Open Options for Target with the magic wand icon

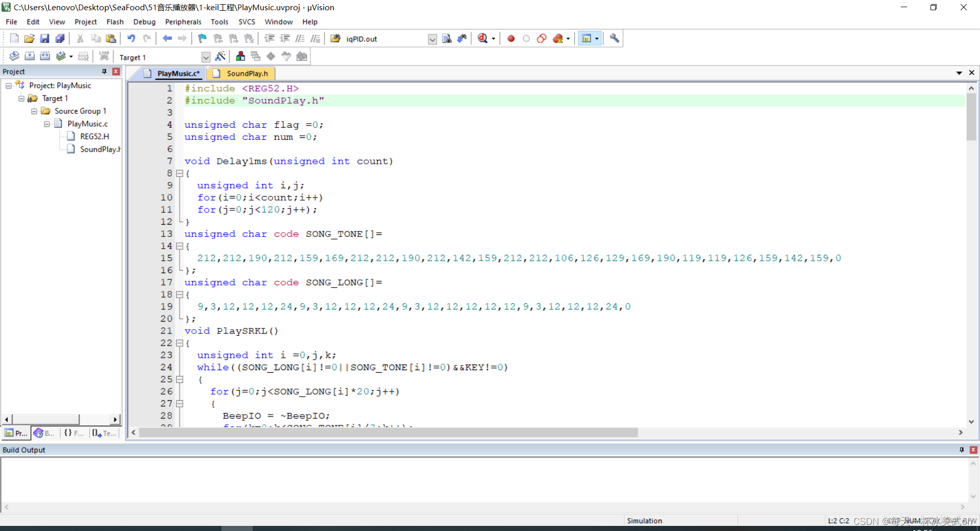click(x=220, y=56)
